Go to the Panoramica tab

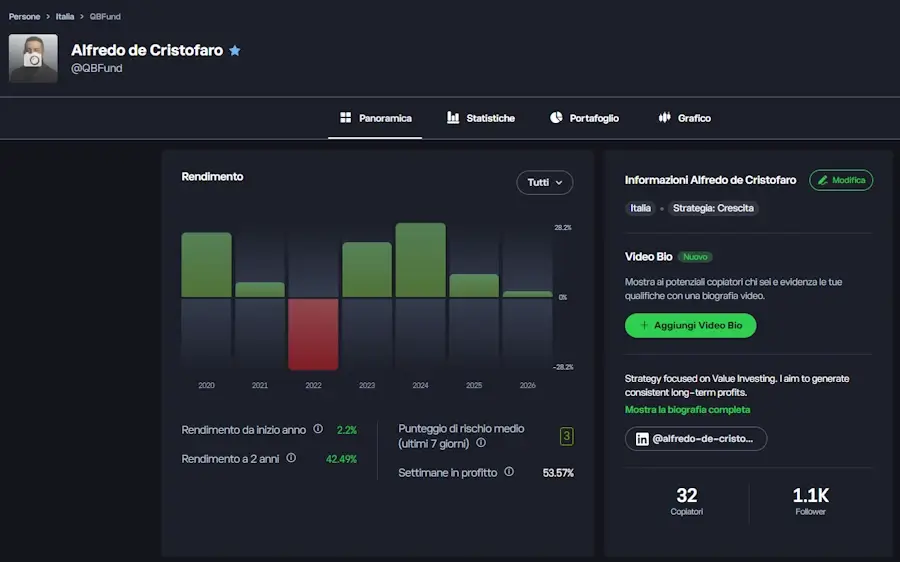coord(375,118)
